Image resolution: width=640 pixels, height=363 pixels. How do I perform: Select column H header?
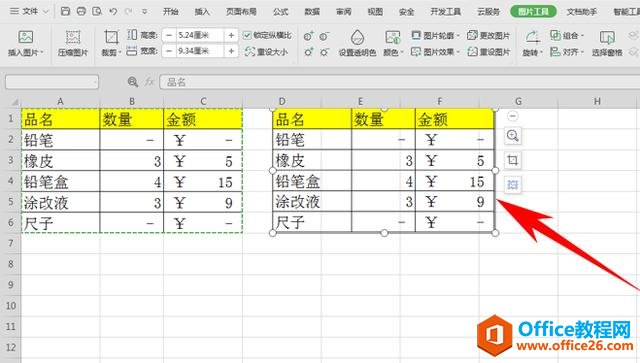[597, 101]
